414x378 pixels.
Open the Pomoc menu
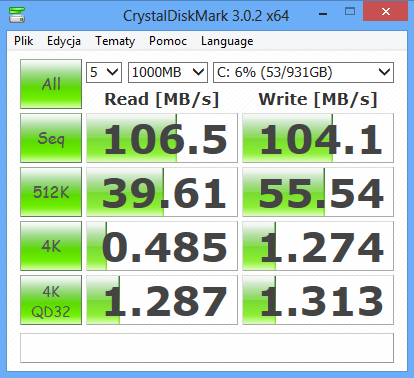[168, 41]
